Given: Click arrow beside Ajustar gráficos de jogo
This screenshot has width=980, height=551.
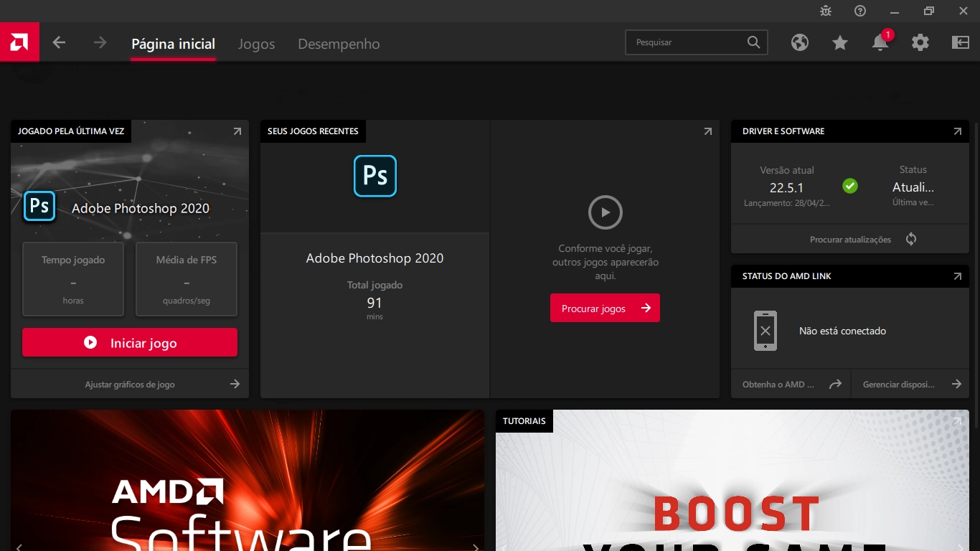Looking at the screenshot, I should pos(235,384).
